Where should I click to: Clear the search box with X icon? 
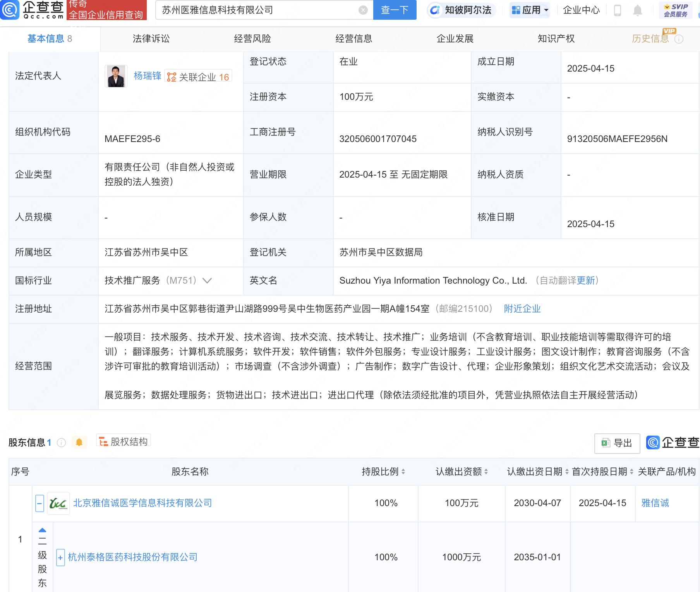(363, 10)
